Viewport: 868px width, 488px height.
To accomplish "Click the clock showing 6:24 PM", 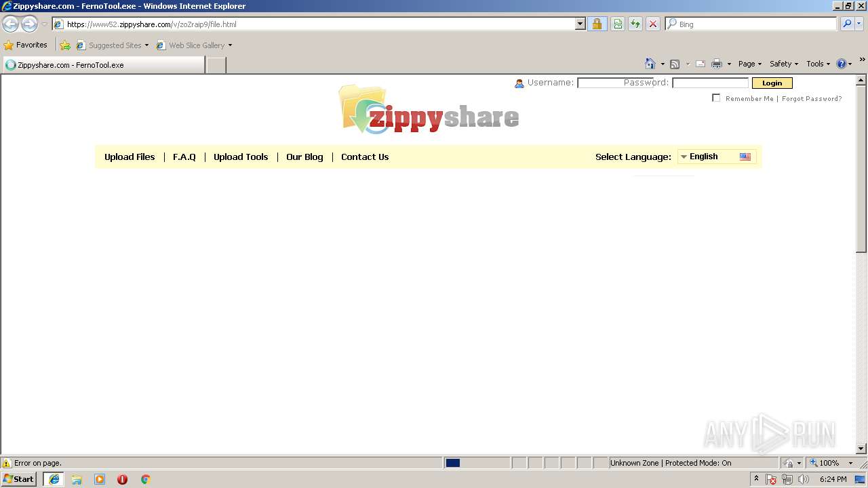I will tap(833, 479).
